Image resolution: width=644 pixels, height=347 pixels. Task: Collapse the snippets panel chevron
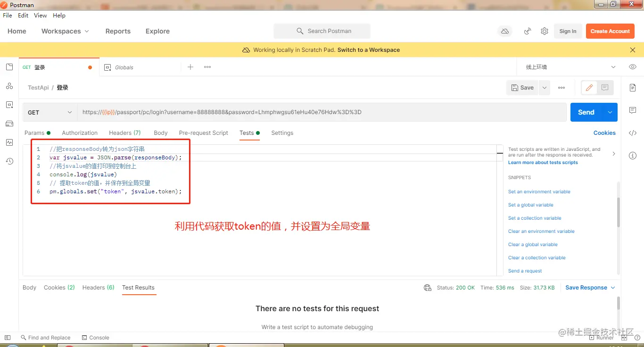pyautogui.click(x=613, y=154)
